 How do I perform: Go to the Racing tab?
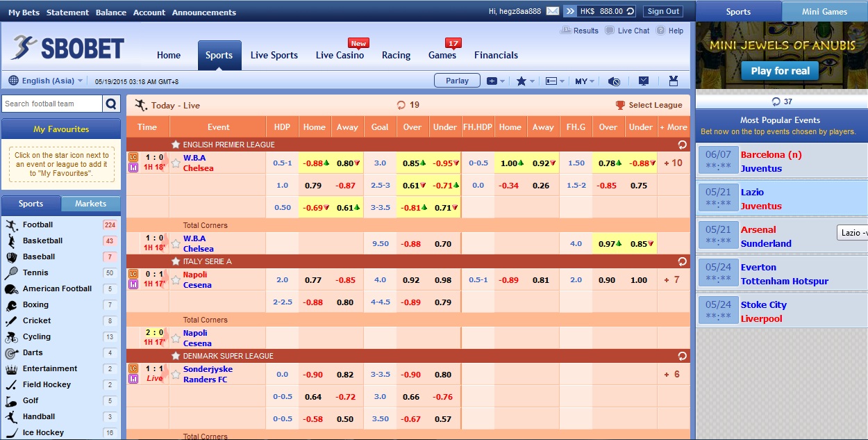pos(396,55)
